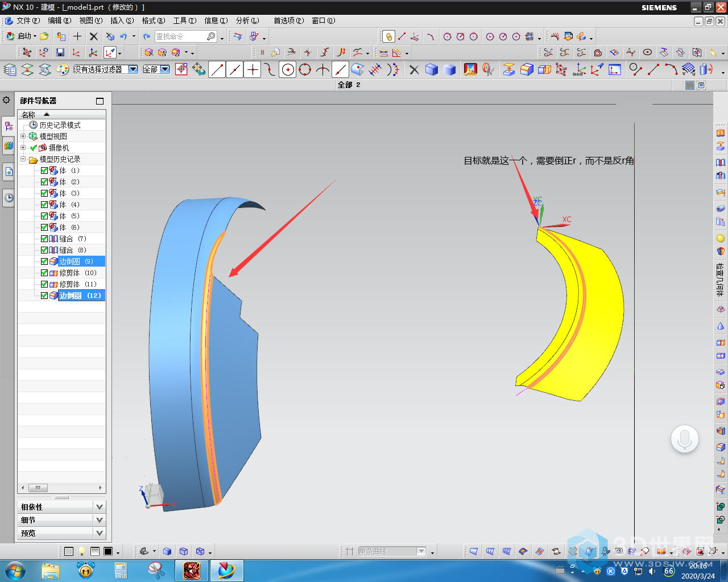
Task: Click the trim body icon
Action: point(544,69)
